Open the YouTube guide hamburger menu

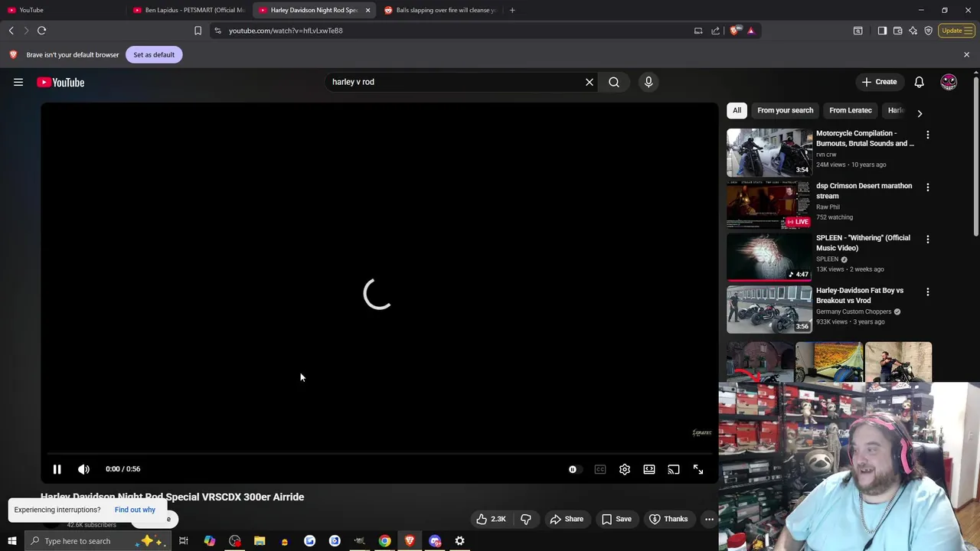coord(18,82)
